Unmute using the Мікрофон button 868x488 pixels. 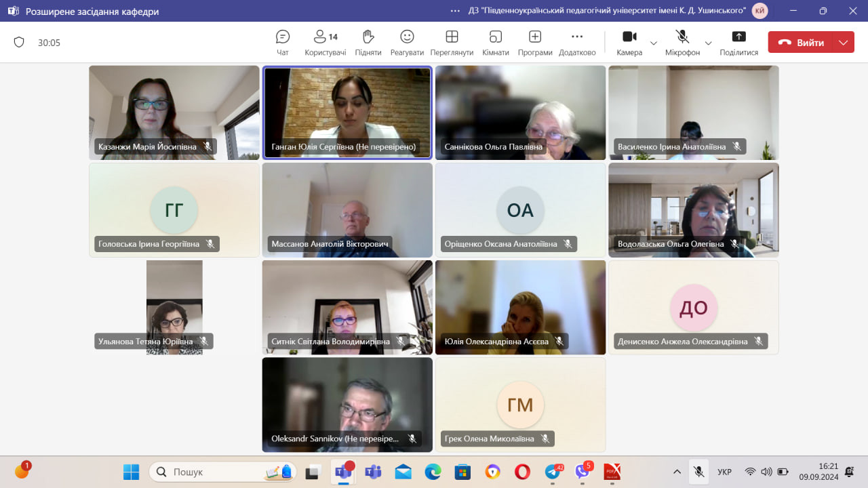pos(682,43)
